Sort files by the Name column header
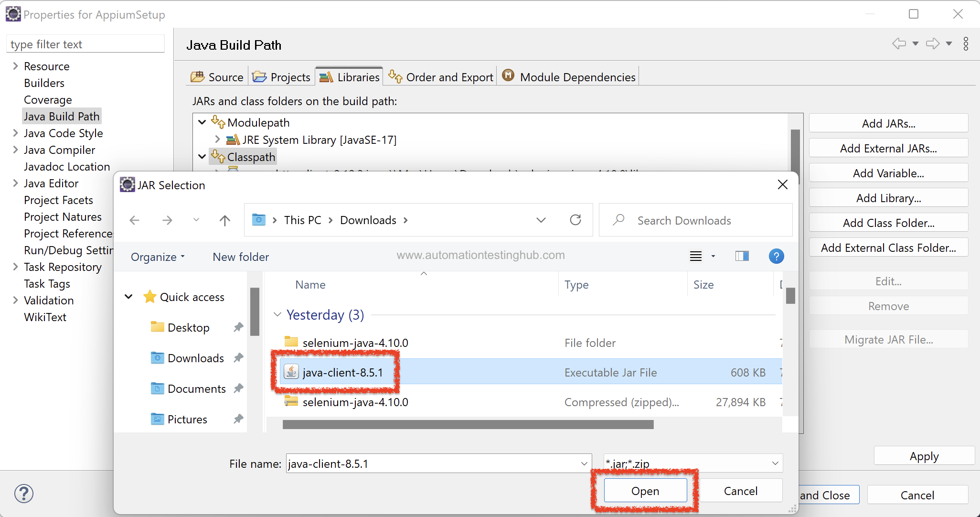 click(310, 285)
